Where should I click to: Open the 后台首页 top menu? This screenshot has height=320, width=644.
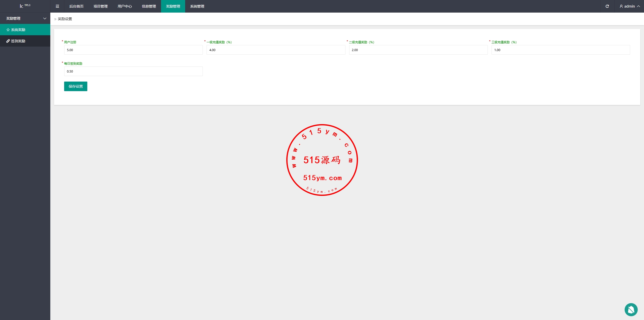(x=76, y=6)
